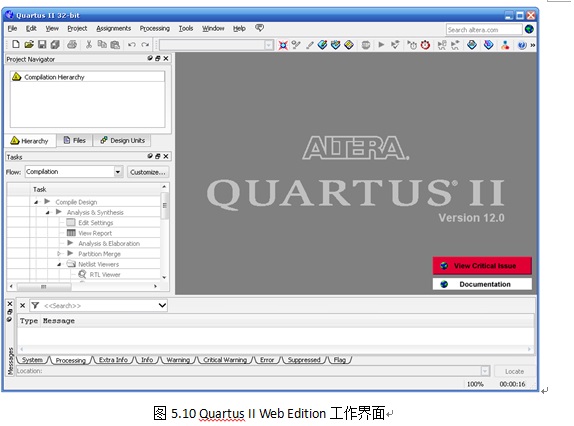Viewport: 574px width, 426px height.
Task: Click the blue question-mark Help icon
Action: [522, 45]
